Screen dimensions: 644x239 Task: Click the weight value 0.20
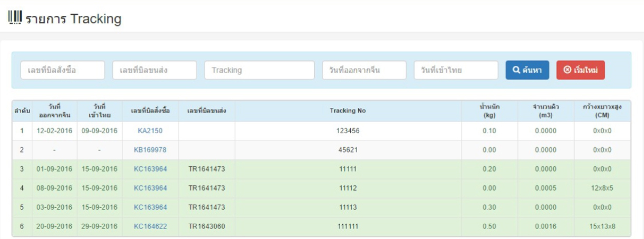489,169
